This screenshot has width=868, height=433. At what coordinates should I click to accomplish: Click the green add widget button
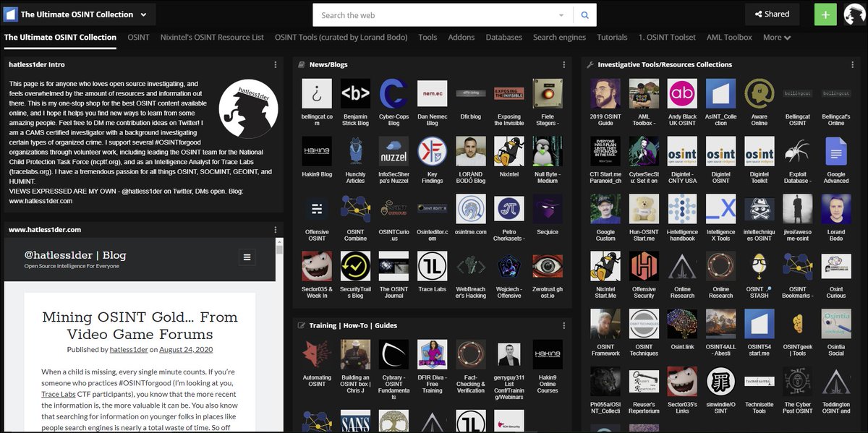coord(825,14)
